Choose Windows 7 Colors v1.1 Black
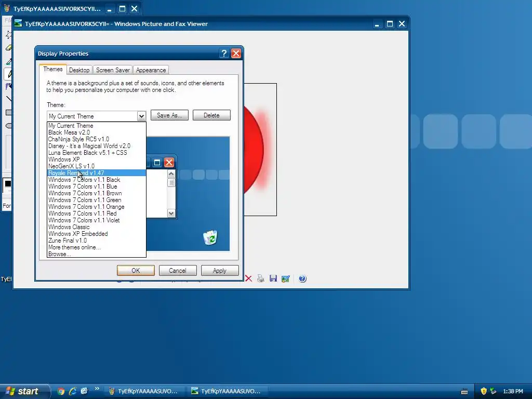 click(x=97, y=180)
